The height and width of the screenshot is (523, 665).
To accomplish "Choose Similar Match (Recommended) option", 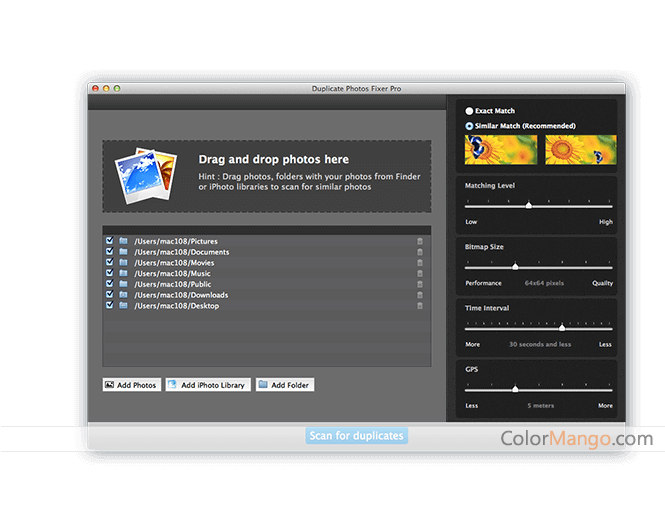I will 470,126.
